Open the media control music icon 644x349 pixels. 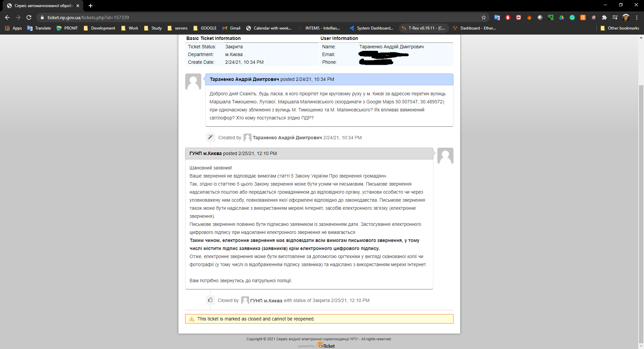click(615, 17)
